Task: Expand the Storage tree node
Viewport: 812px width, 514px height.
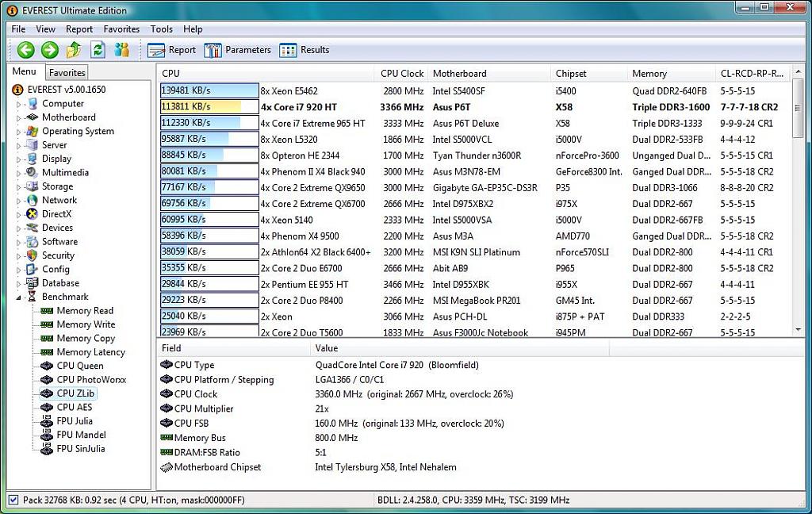Action: pos(19,187)
